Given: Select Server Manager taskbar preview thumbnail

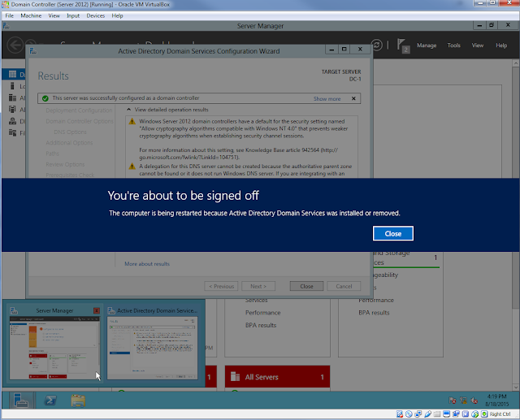Looking at the screenshot, I should tap(54, 348).
